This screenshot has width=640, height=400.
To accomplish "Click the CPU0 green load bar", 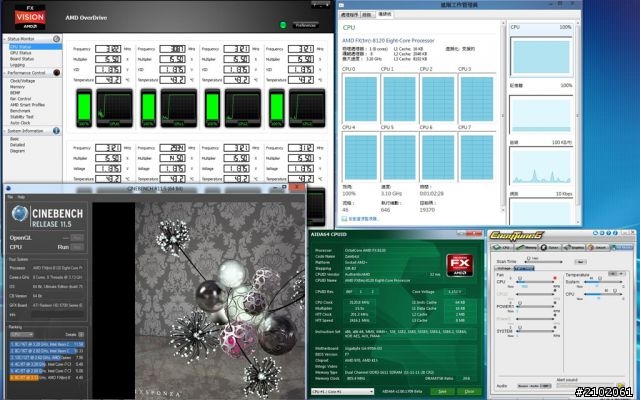I will [84, 108].
